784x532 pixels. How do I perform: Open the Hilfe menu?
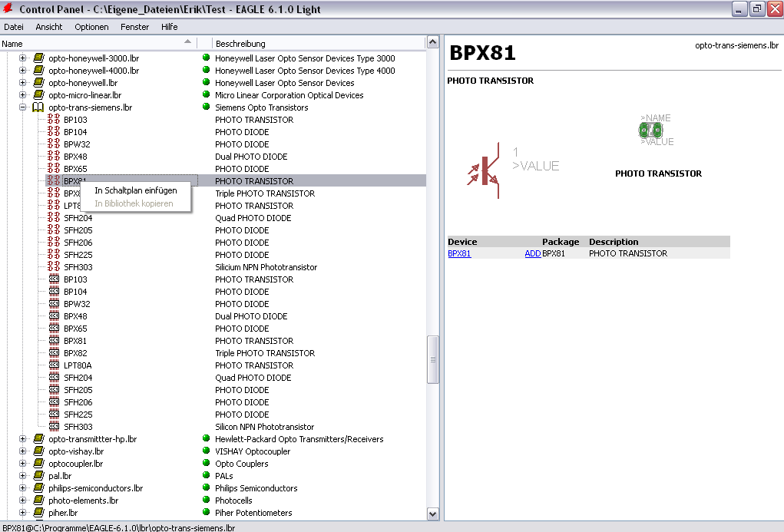[170, 27]
